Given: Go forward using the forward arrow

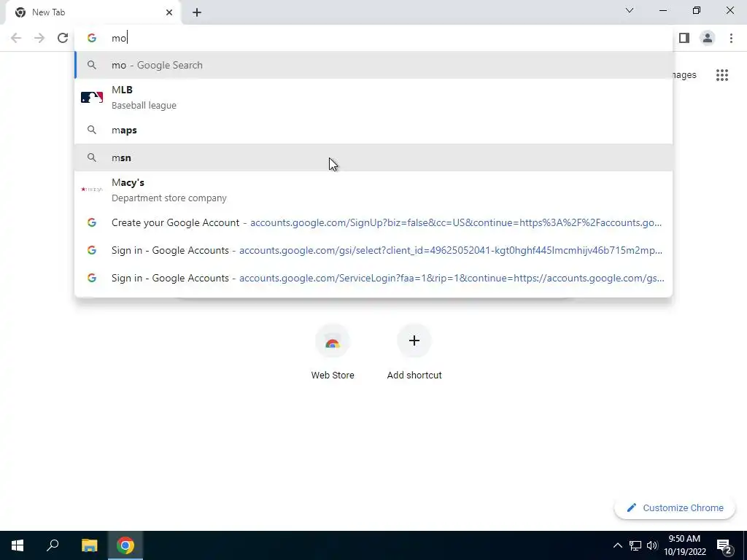Looking at the screenshot, I should coord(39,38).
